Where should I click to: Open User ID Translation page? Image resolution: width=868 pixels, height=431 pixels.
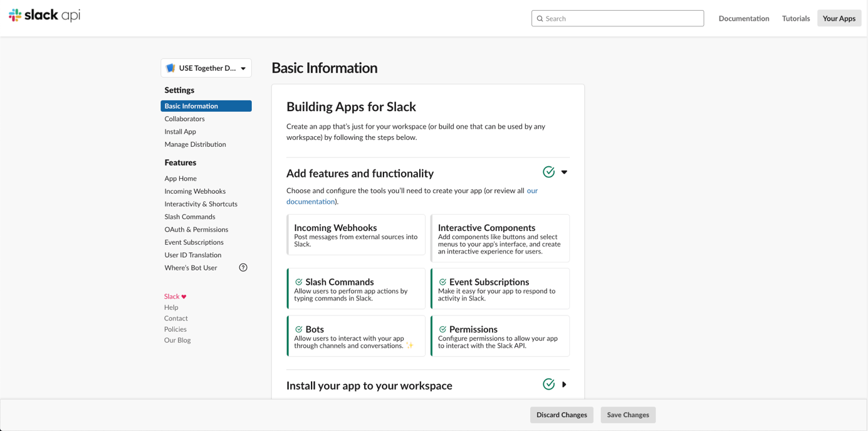coord(193,255)
